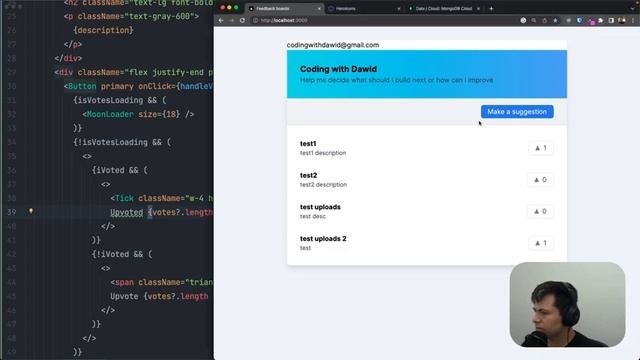The width and height of the screenshot is (640, 360).
Task: Click '{!iVoted && (' in the editor
Action: pos(122,254)
